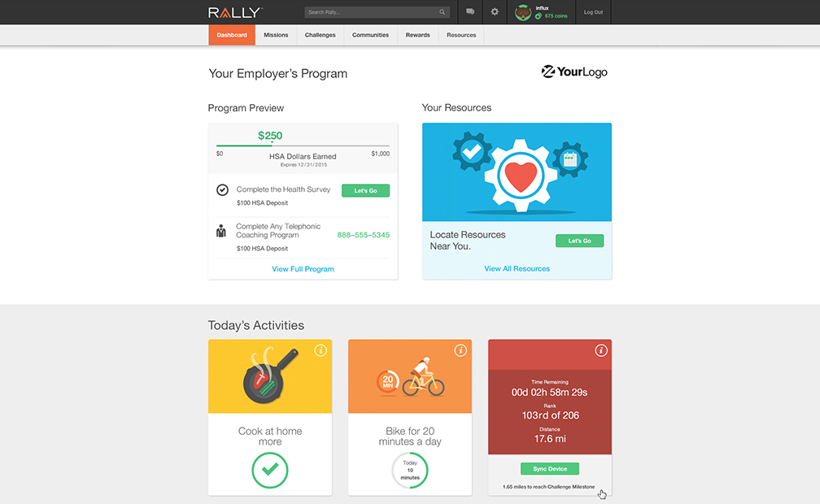Switch to the Missions tab
The image size is (820, 504).
(276, 35)
